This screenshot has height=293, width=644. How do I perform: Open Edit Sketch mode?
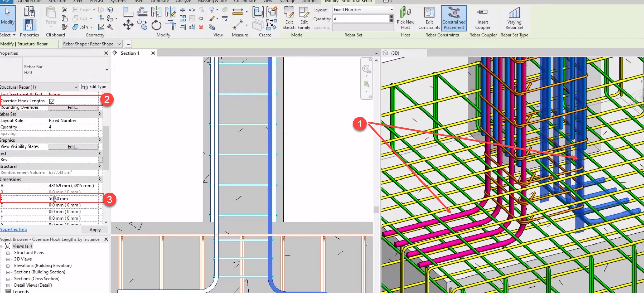tap(289, 19)
